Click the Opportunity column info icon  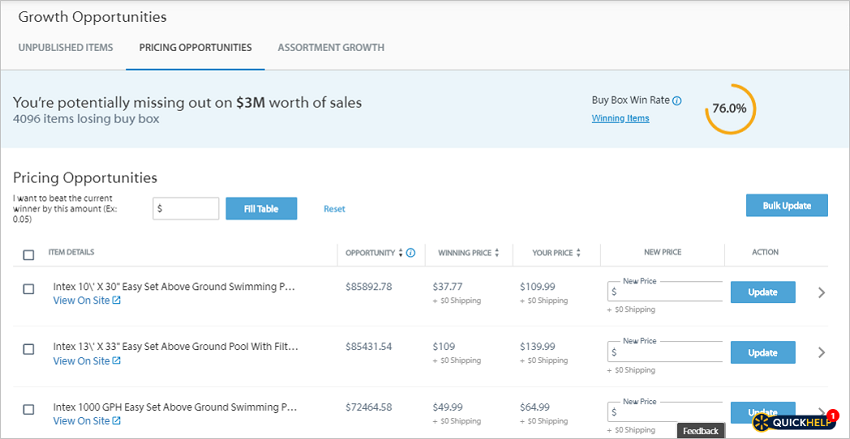pos(410,253)
